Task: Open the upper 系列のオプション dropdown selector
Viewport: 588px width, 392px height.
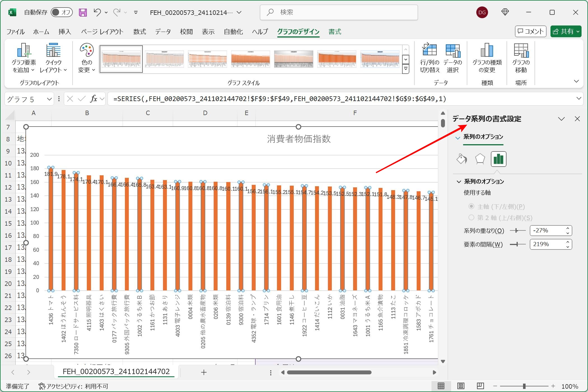Action: point(458,137)
